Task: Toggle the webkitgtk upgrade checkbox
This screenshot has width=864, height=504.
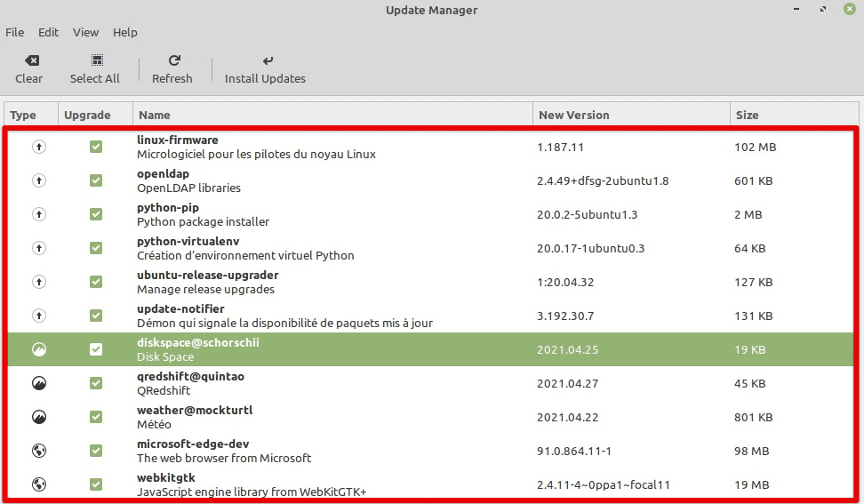Action: 96,484
